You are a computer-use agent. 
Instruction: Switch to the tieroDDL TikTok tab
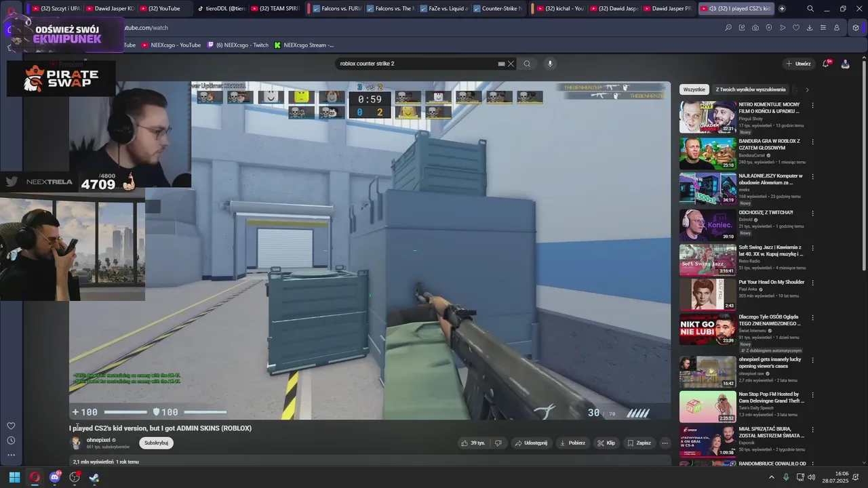pos(222,9)
